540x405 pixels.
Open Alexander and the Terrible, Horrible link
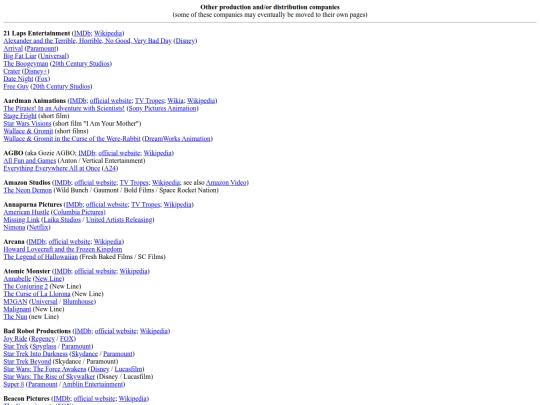pyautogui.click(x=87, y=41)
